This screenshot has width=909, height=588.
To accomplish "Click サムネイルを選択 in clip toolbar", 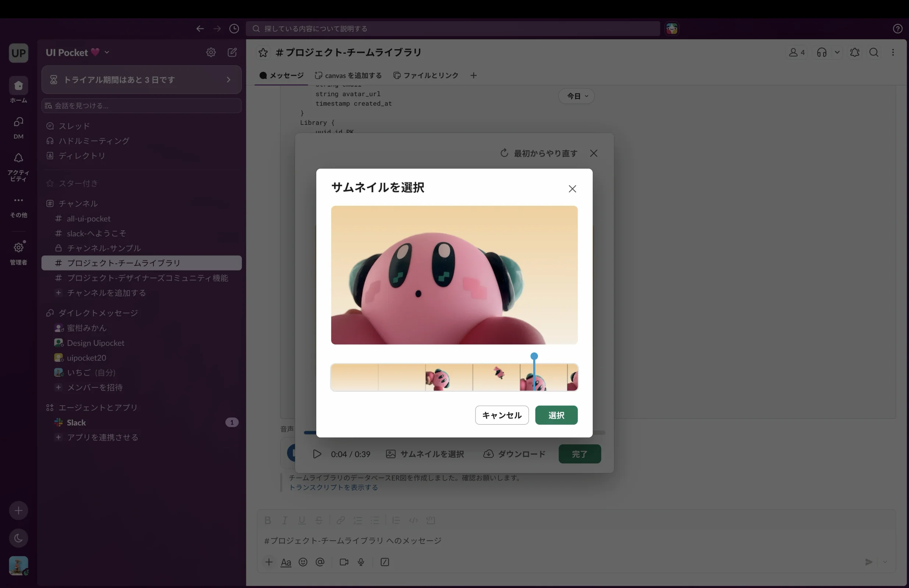I will [425, 454].
